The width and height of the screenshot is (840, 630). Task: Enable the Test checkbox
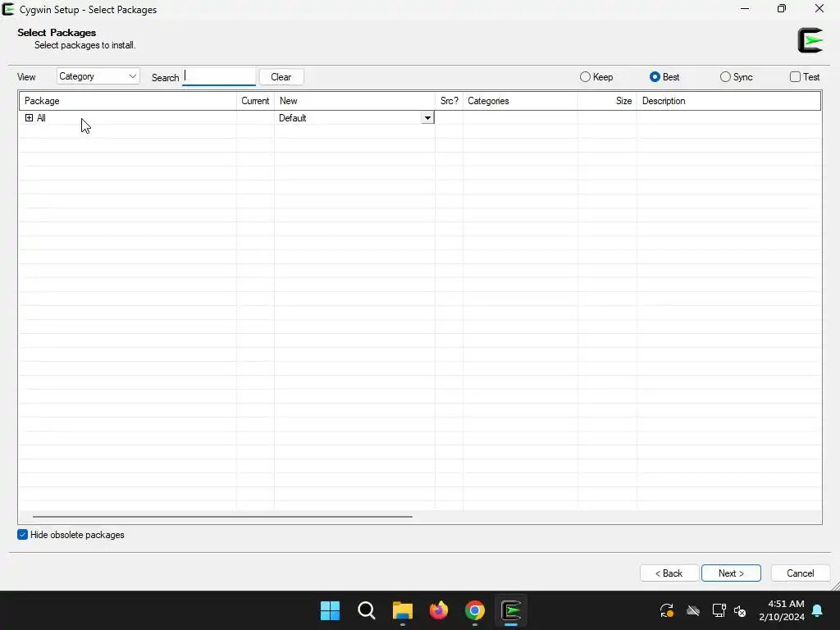pos(795,77)
